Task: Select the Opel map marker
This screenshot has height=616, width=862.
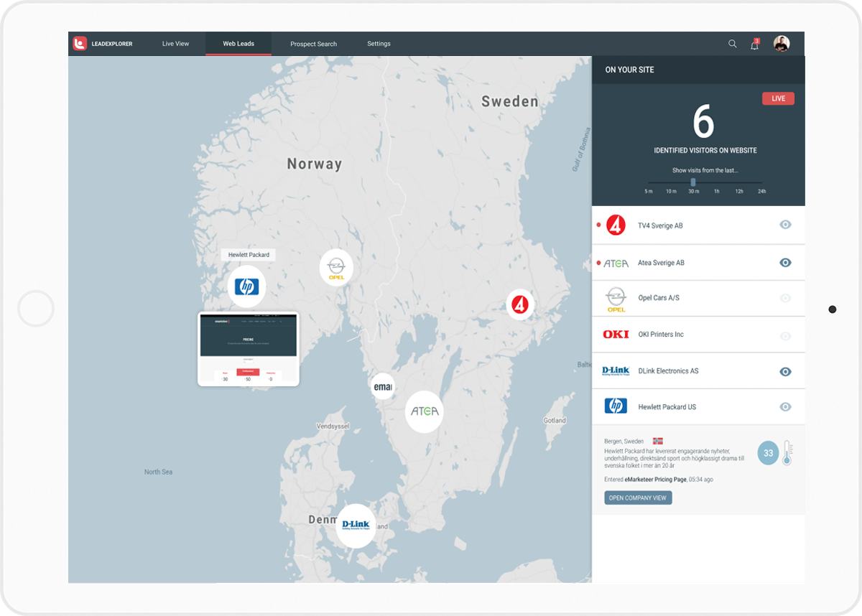Action: pyautogui.click(x=336, y=268)
